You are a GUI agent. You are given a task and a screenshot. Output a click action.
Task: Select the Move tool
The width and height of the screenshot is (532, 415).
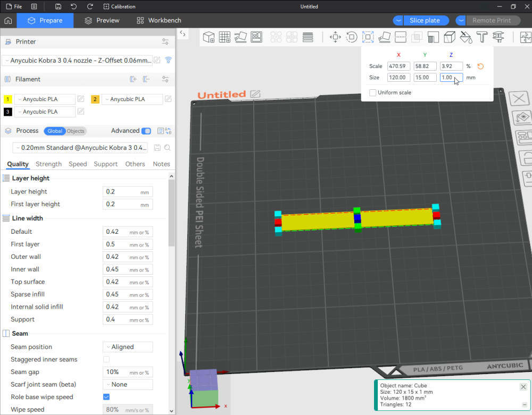(335, 37)
